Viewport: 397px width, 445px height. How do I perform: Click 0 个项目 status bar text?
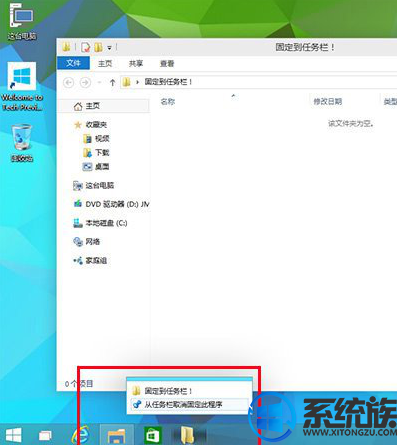(x=79, y=384)
